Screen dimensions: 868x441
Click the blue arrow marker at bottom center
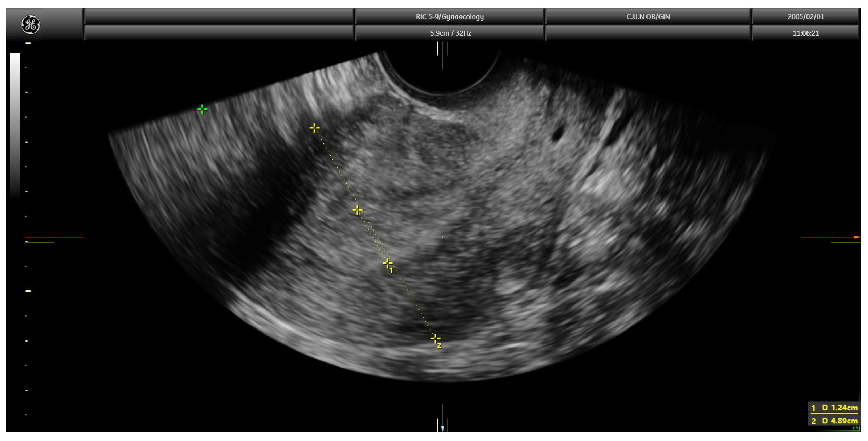click(443, 427)
